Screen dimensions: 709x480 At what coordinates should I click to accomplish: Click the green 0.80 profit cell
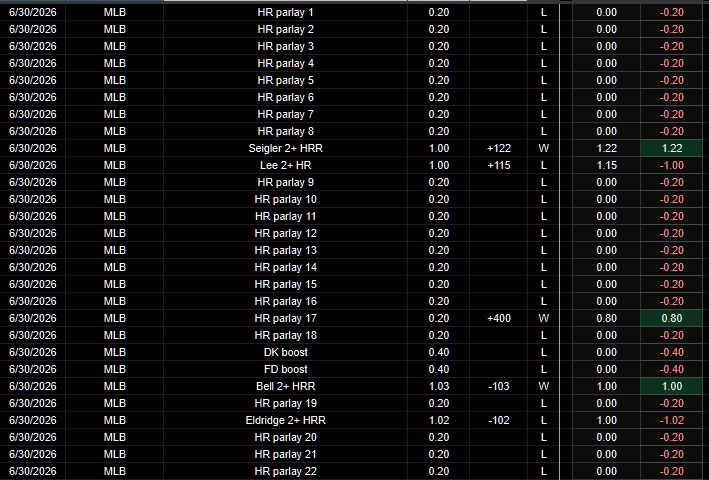[671, 318]
